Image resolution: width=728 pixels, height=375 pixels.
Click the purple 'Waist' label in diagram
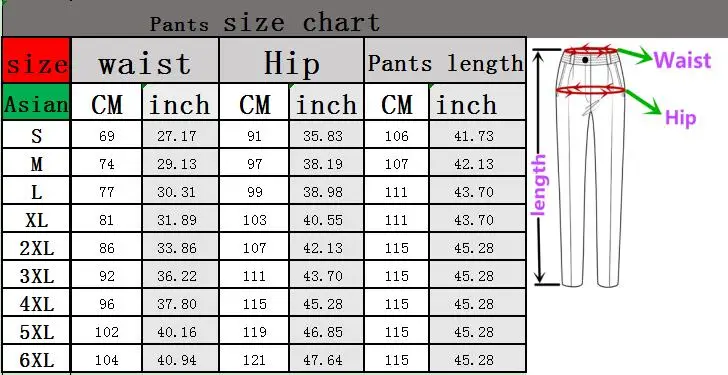point(682,60)
